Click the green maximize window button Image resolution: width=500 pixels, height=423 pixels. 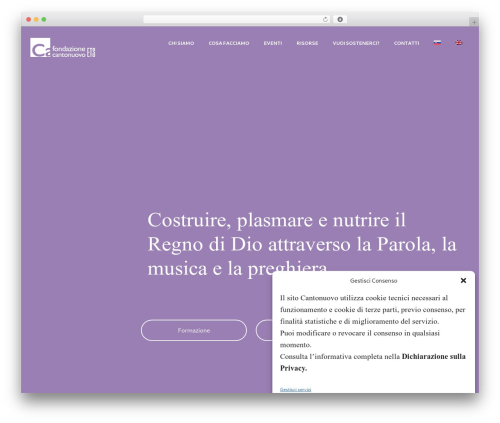tap(44, 19)
